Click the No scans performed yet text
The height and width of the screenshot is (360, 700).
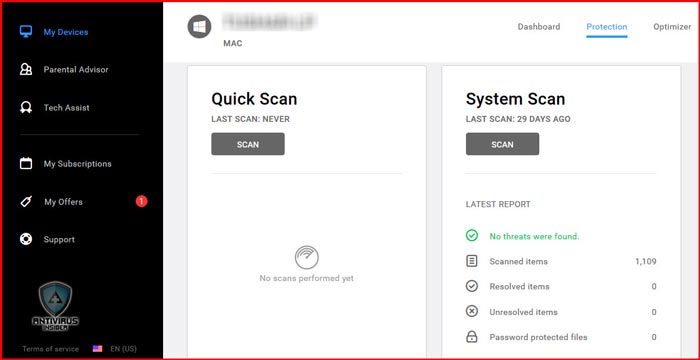point(306,278)
